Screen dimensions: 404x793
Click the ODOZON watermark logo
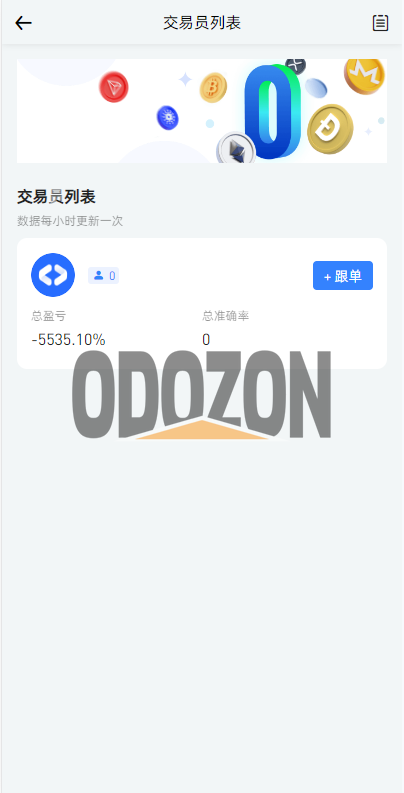[202, 395]
